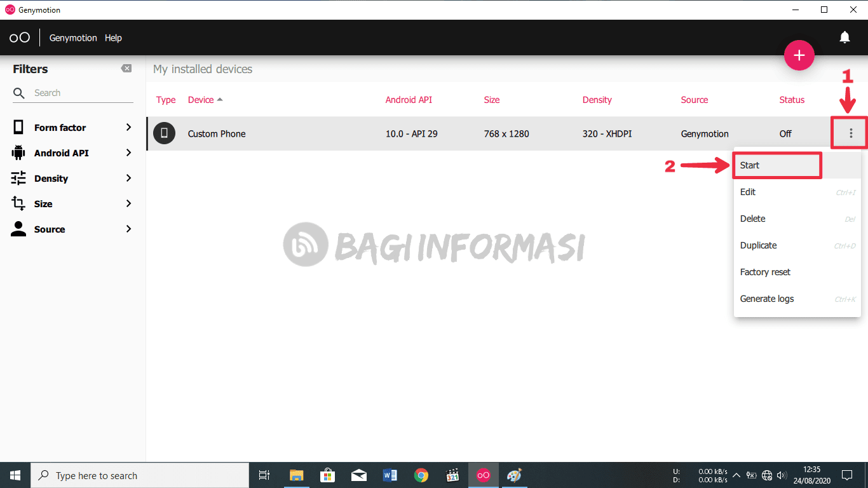Click the 320 - XHDPI density cell

pyautogui.click(x=607, y=133)
